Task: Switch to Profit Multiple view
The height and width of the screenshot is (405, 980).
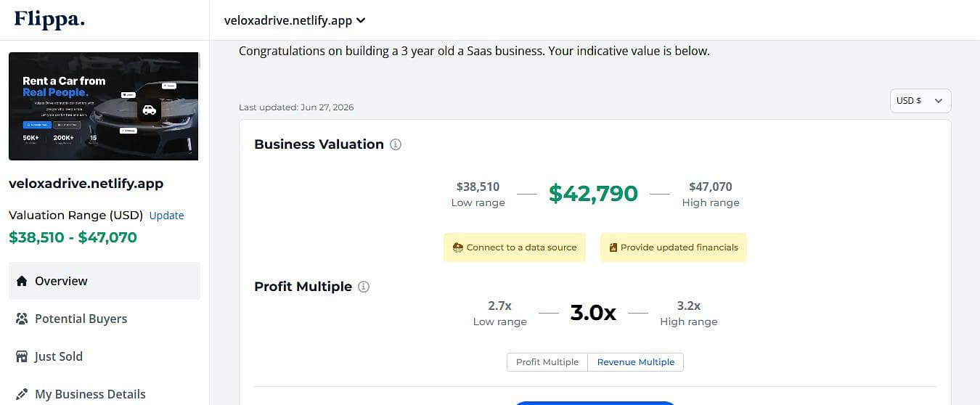Action: (x=547, y=362)
